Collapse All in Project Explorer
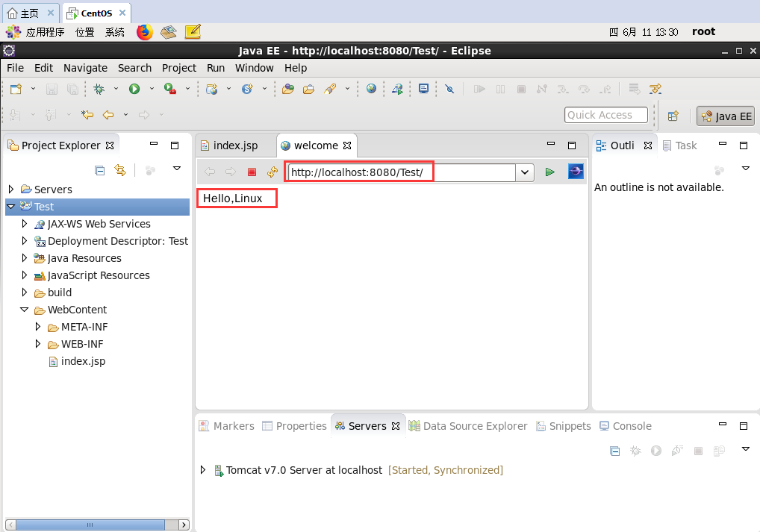Screen dimensions: 760x532 point(100,171)
